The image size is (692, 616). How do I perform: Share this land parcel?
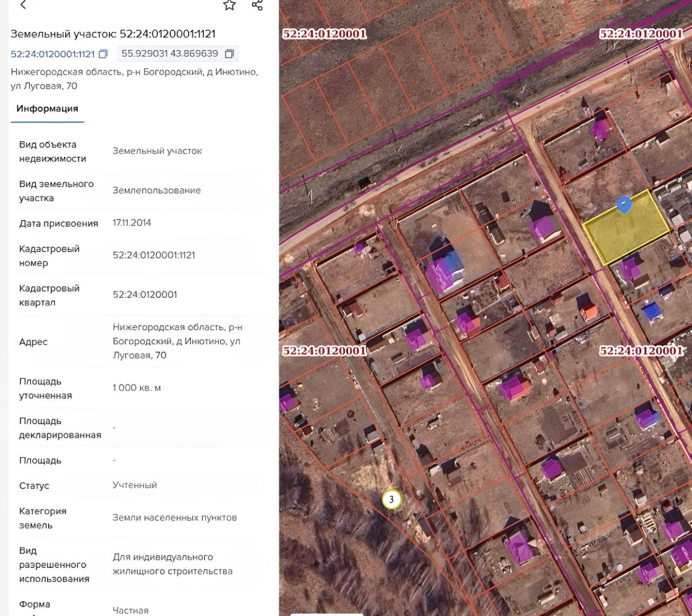pyautogui.click(x=257, y=5)
